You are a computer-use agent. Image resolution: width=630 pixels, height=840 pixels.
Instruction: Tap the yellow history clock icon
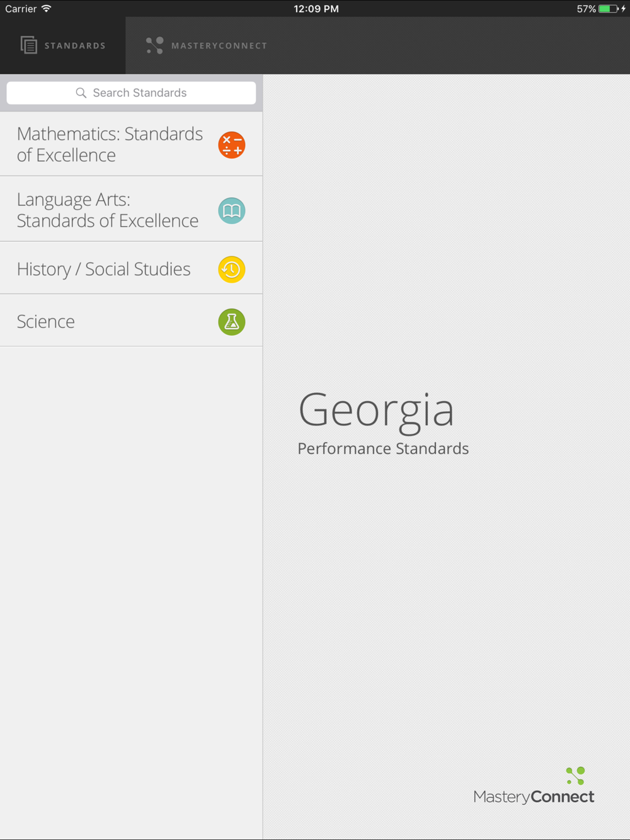232,270
